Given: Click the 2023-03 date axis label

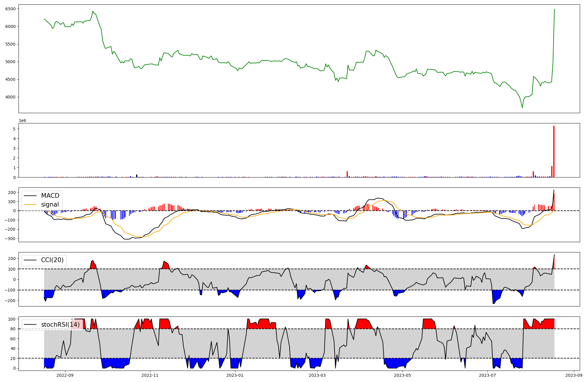Looking at the screenshot, I should tap(318, 375).
